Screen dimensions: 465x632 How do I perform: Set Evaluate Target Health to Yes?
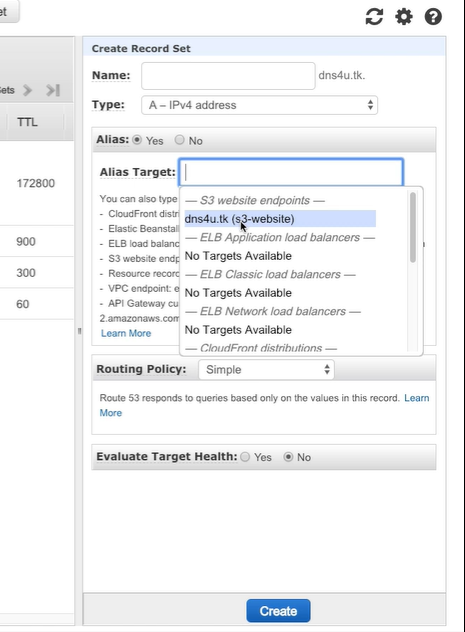tap(245, 457)
